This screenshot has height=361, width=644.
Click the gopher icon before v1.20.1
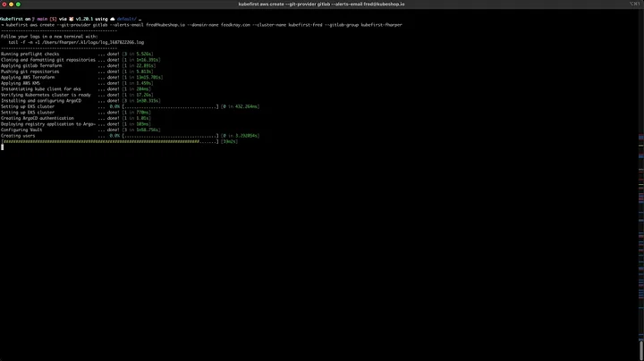(x=71, y=19)
